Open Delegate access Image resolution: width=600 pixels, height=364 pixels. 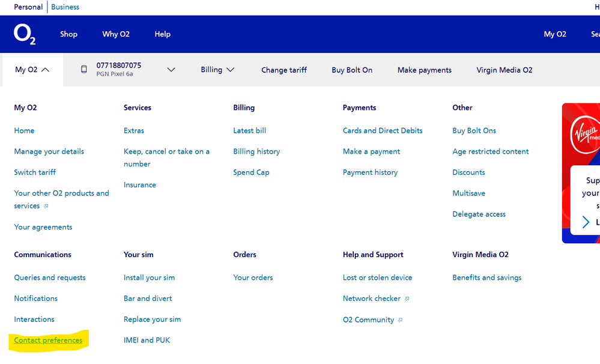click(479, 214)
